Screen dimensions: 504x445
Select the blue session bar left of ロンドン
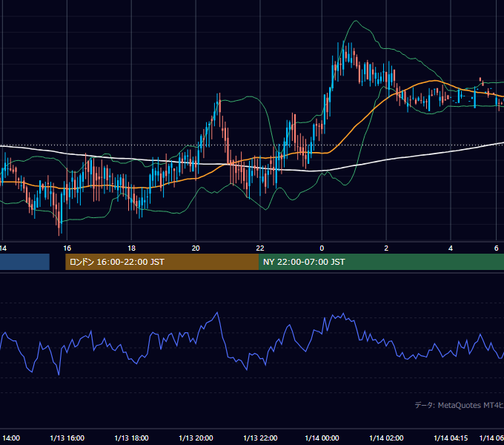coord(24,262)
